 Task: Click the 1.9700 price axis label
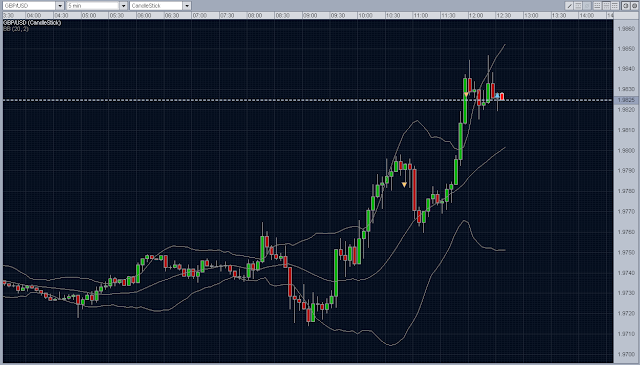(626, 354)
